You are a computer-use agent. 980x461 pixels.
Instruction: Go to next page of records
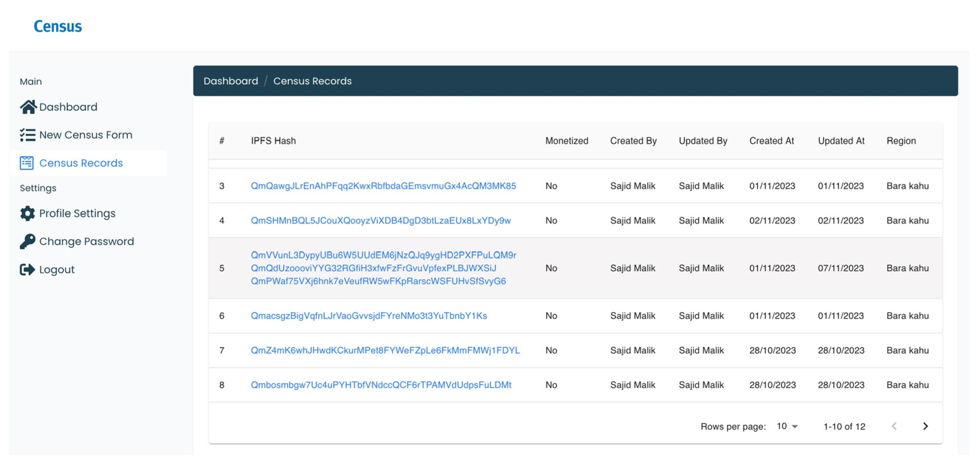click(925, 426)
